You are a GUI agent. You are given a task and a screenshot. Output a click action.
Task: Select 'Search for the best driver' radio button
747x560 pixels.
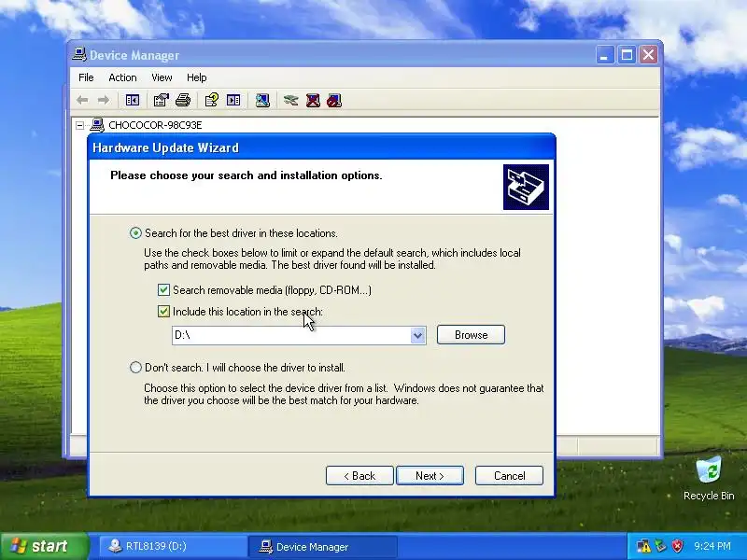tap(135, 232)
